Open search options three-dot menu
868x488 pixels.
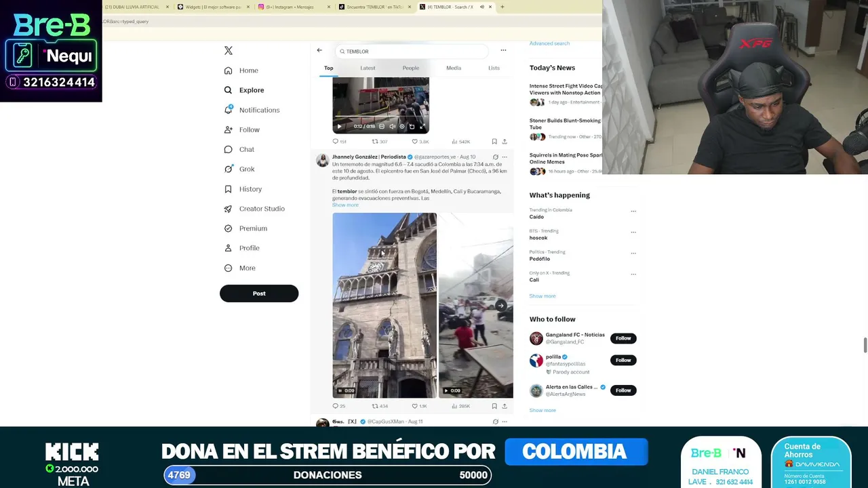pos(503,50)
